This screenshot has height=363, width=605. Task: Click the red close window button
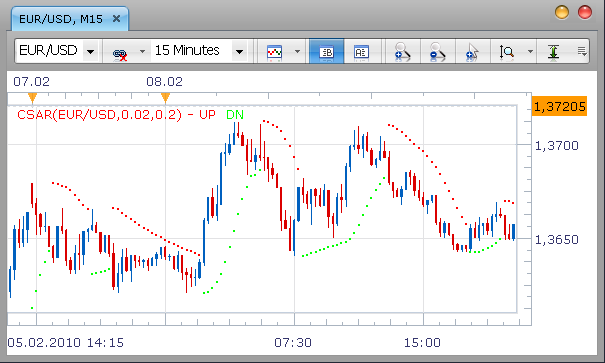point(585,12)
